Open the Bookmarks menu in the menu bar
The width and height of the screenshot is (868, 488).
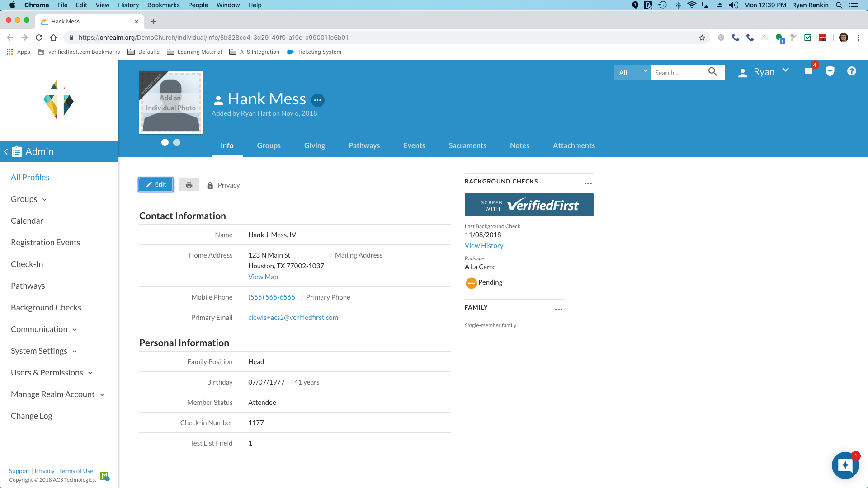[163, 5]
